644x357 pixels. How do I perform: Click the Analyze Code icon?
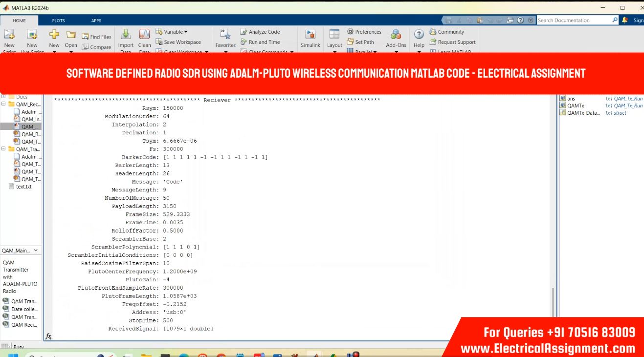pos(244,32)
